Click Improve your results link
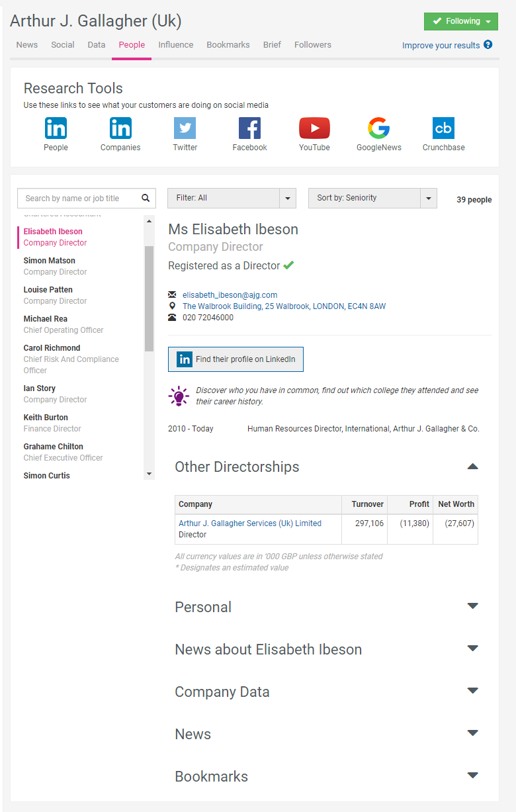The width and height of the screenshot is (516, 812). (x=441, y=46)
